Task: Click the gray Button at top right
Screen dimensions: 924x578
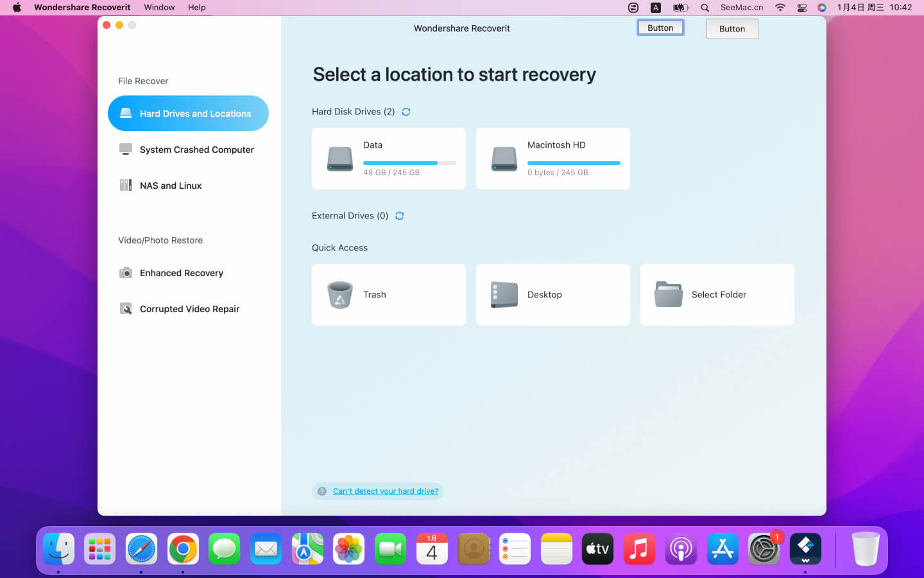Action: [732, 29]
